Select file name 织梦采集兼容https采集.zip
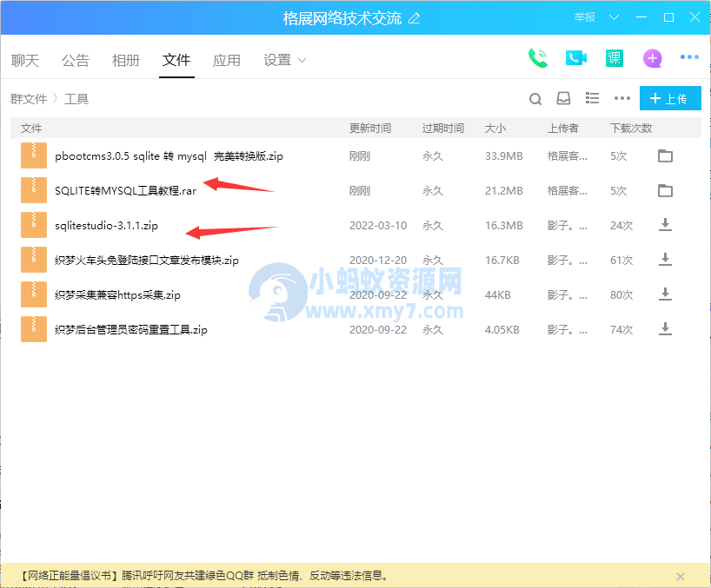The width and height of the screenshot is (711, 588). (117, 295)
